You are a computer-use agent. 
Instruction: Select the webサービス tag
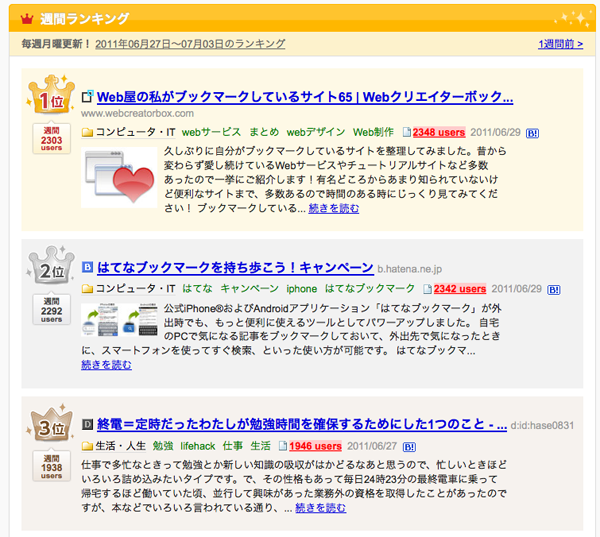[x=211, y=132]
